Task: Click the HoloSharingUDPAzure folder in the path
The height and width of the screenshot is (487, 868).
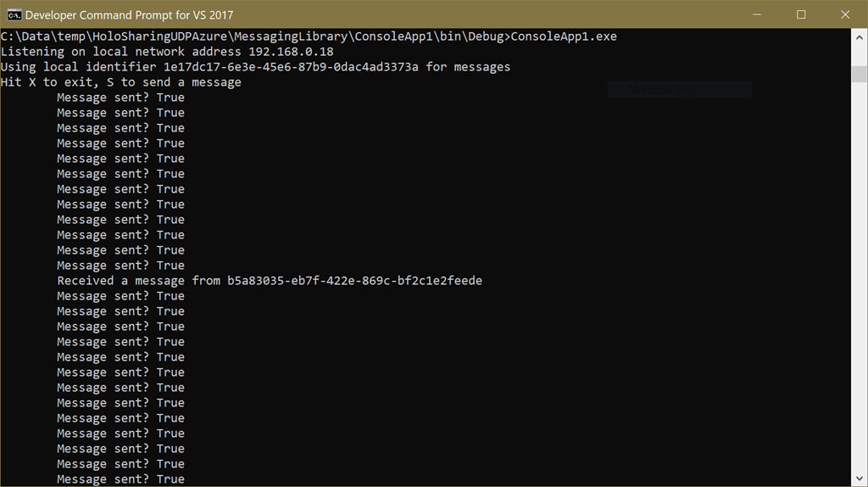Action: pos(159,36)
